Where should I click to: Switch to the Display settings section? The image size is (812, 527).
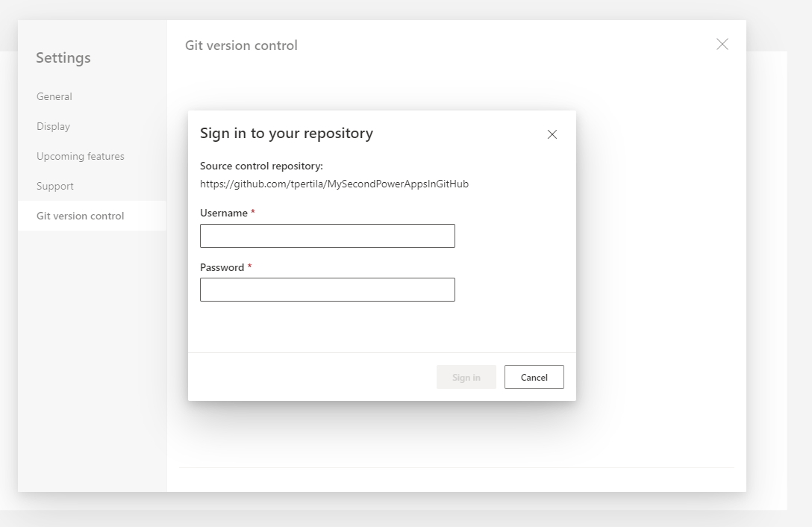click(x=53, y=126)
